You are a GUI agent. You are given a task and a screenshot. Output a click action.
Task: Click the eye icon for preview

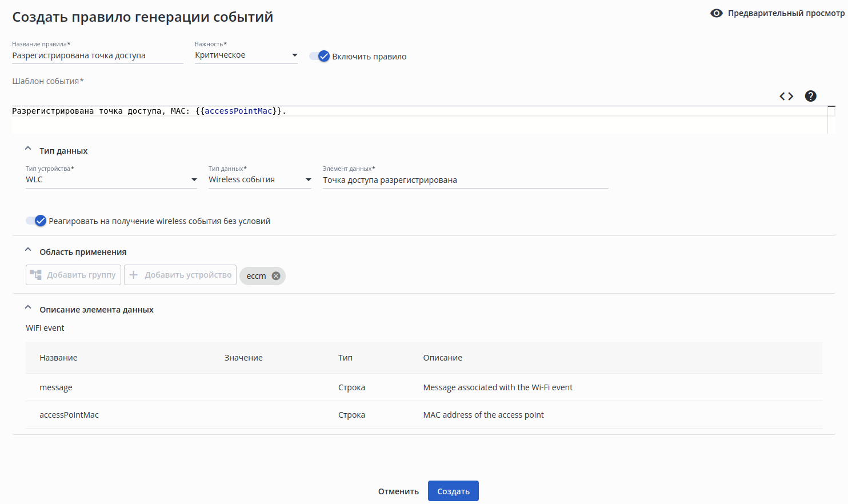[717, 13]
